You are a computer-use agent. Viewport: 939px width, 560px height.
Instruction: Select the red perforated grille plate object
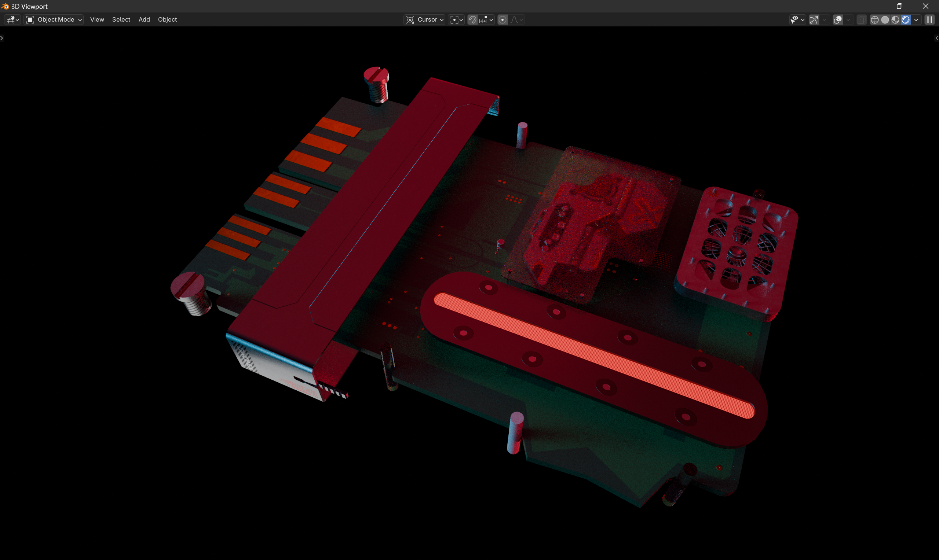736,254
